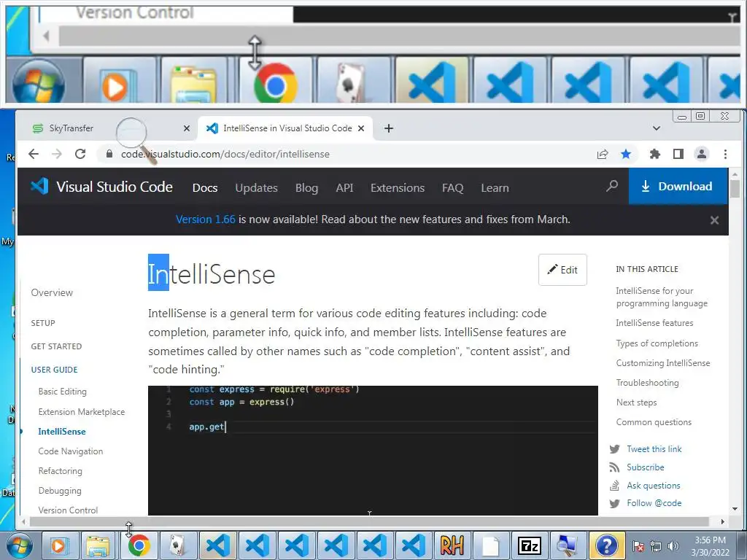Viewport: 747px width, 560px height.
Task: Click the Chrome forward arrow
Action: point(57,154)
